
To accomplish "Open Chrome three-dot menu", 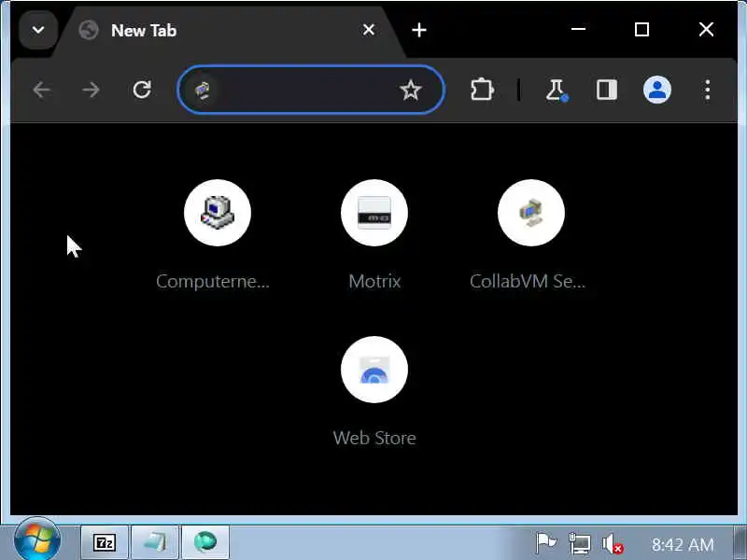I will point(708,90).
